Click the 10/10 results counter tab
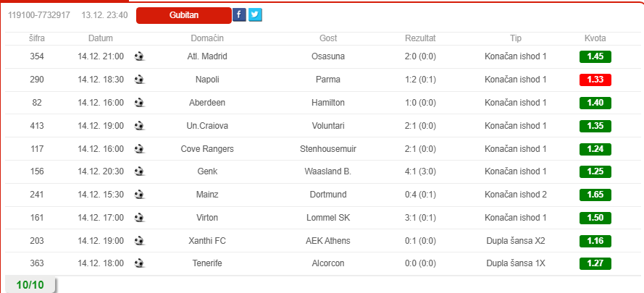 [x=30, y=285]
